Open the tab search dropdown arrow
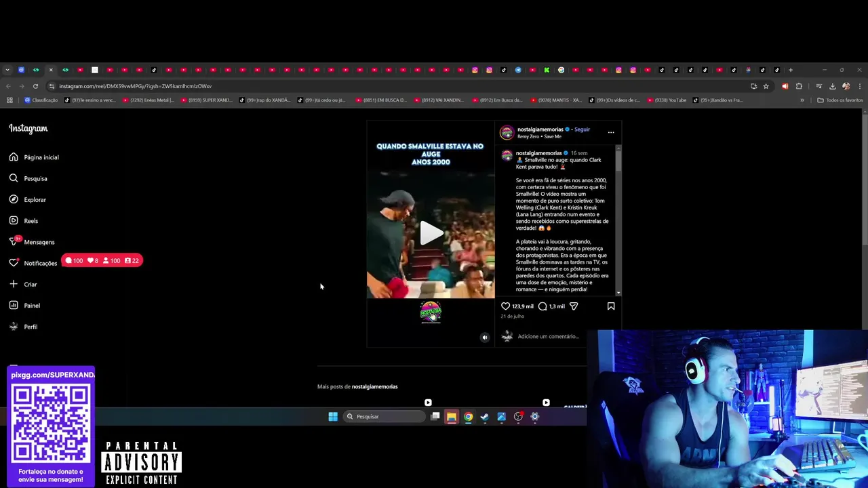Viewport: 868px width, 488px height. point(7,70)
